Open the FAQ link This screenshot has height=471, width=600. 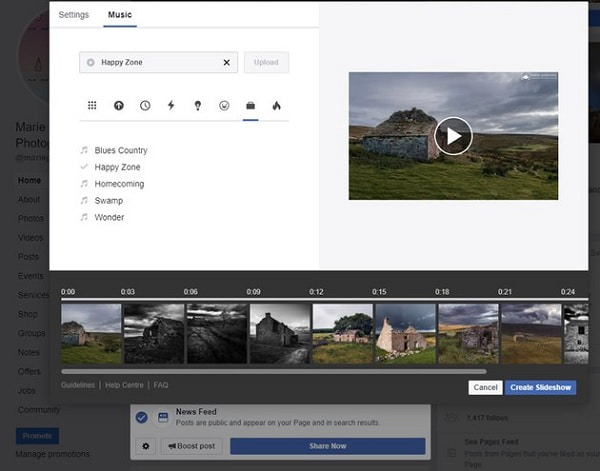pos(161,385)
